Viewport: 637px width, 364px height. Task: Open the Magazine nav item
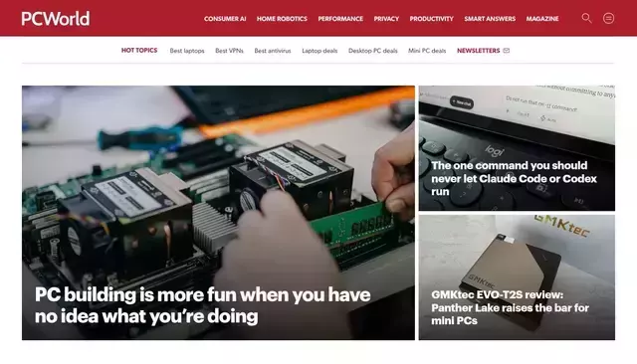(x=542, y=19)
